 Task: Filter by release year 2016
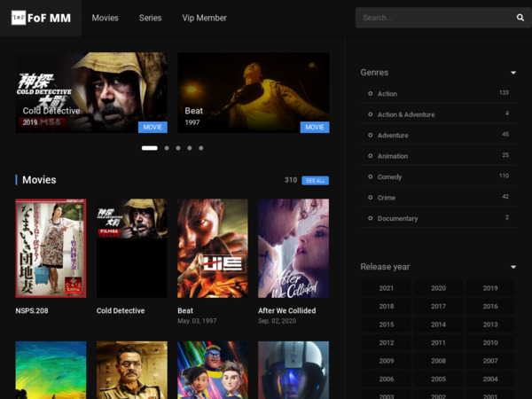pyautogui.click(x=490, y=307)
